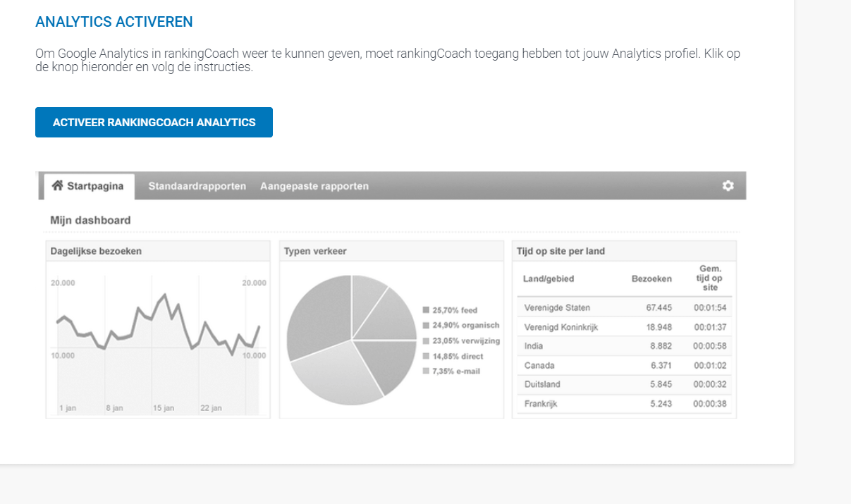The height and width of the screenshot is (504, 851).
Task: Click the 1 jan axis label
Action: (68, 408)
